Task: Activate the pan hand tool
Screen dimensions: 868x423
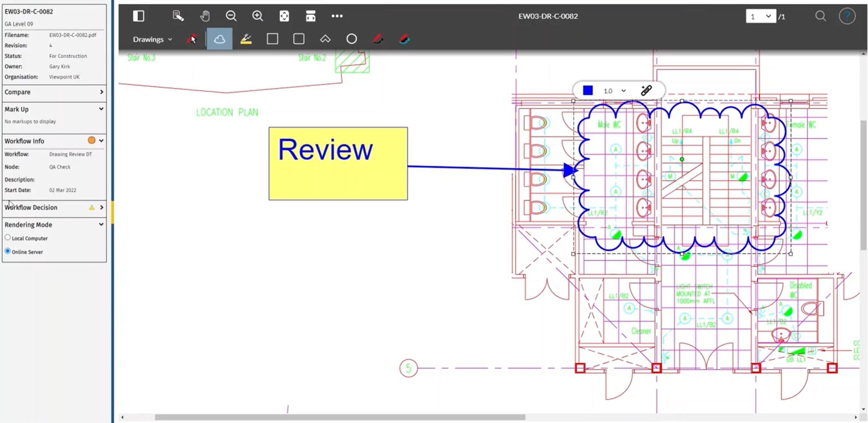Action: click(x=205, y=16)
